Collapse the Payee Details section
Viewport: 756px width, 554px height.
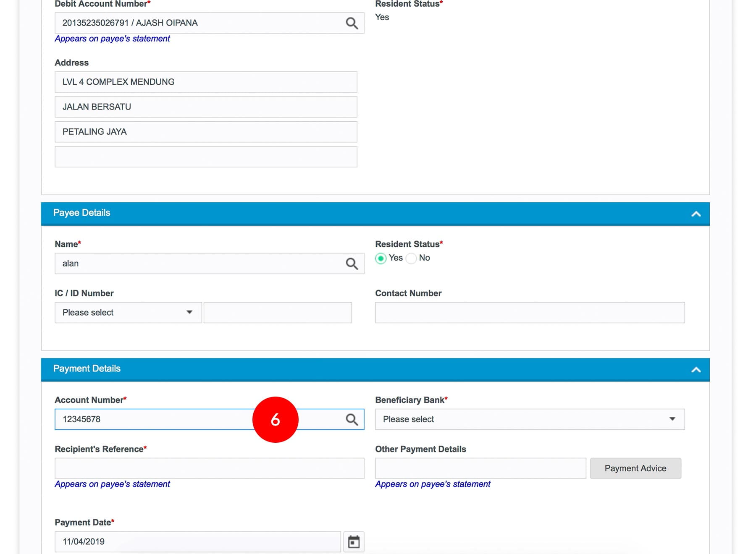click(696, 214)
